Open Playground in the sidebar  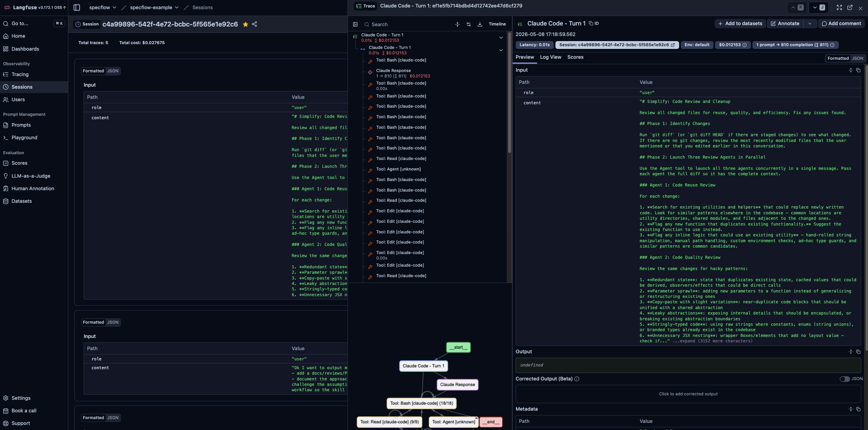pos(34,138)
